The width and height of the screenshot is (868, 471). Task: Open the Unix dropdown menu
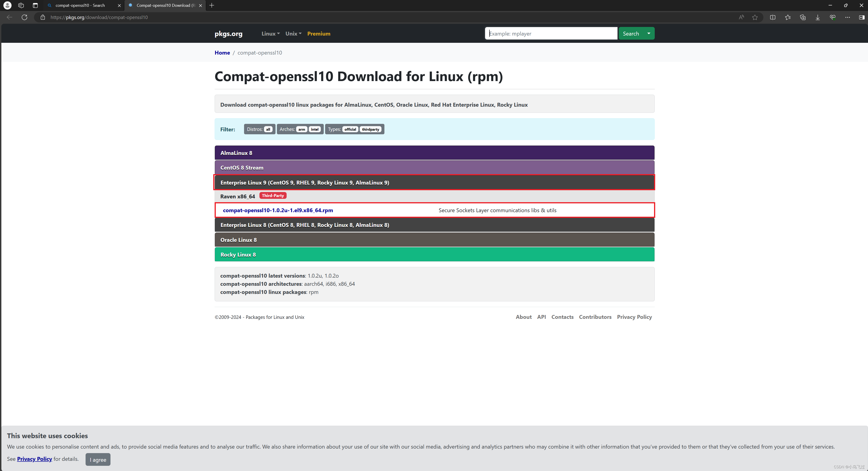[293, 34]
